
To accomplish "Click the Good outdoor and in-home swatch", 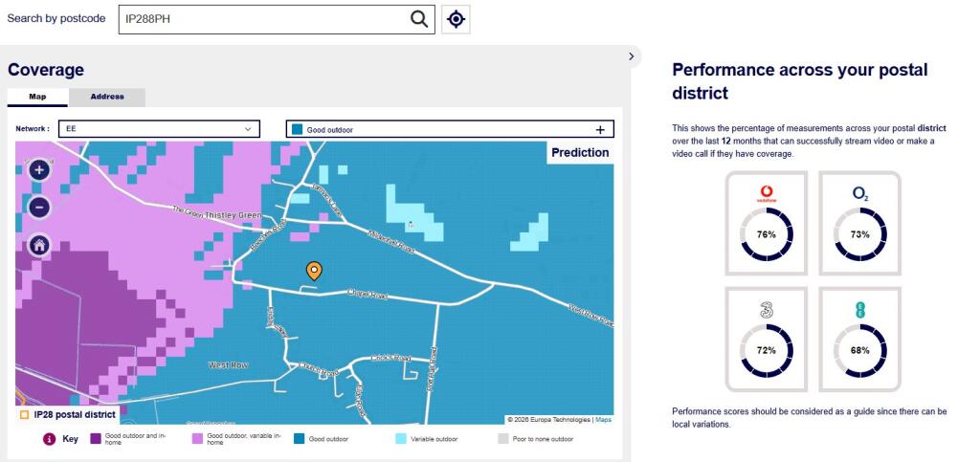I will pyautogui.click(x=96, y=439).
